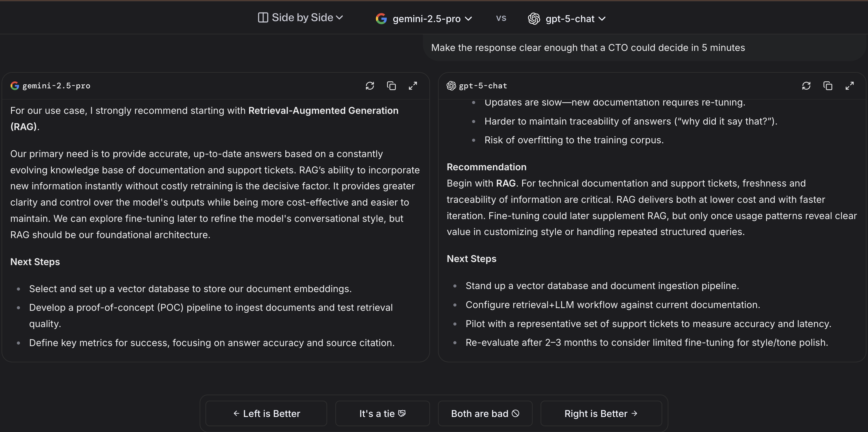Image resolution: width=868 pixels, height=432 pixels.
Task: Expand the gpt-5-chat panel fullscreen
Action: [850, 86]
